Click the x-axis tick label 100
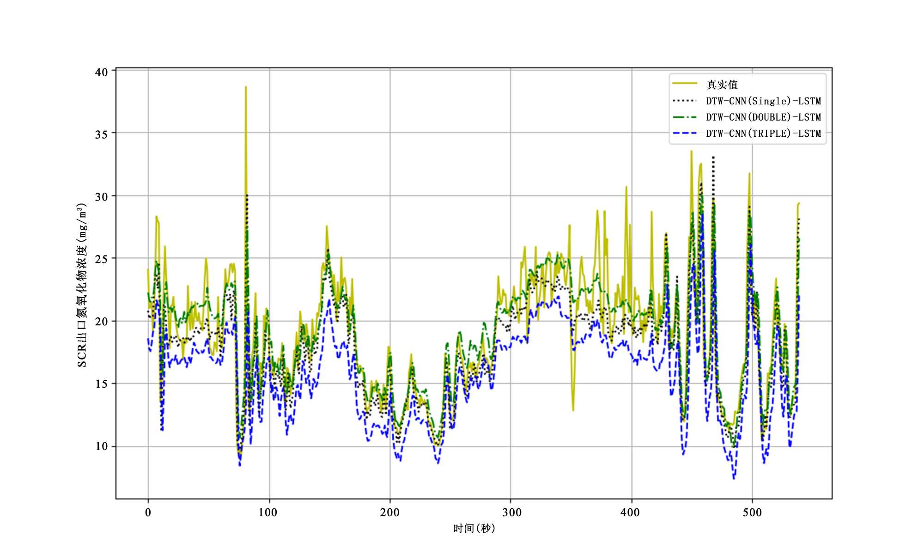 pyautogui.click(x=268, y=512)
